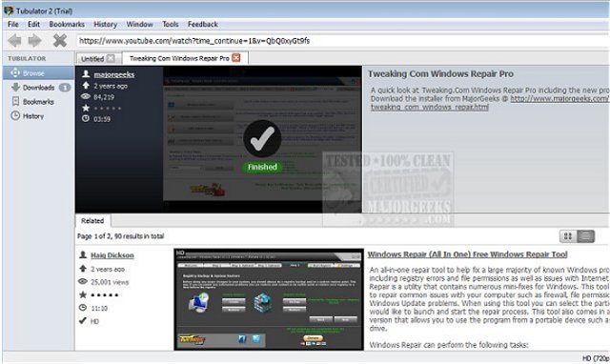610x364 pixels.
Task: Open the Haig Dickson uploader link
Action: pyautogui.click(x=112, y=255)
